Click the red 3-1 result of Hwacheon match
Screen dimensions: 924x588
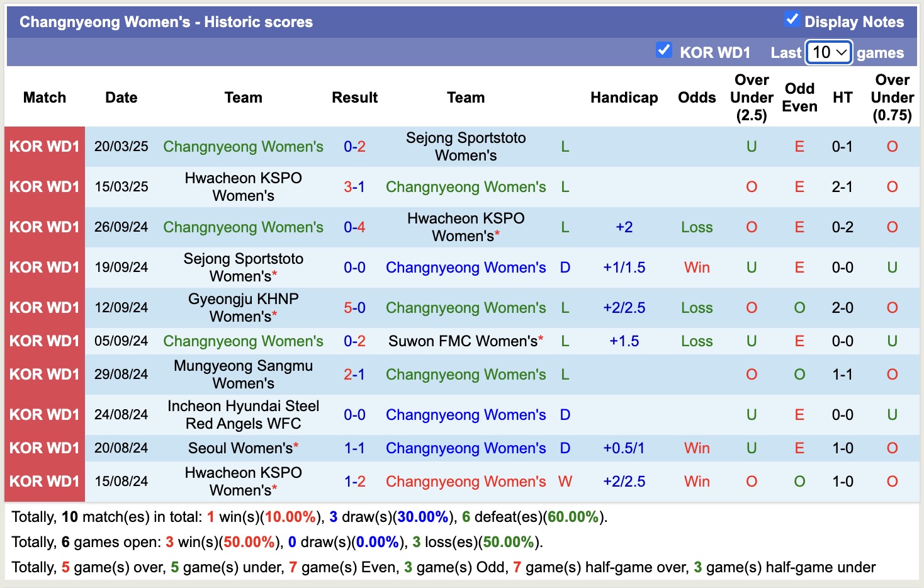(354, 186)
